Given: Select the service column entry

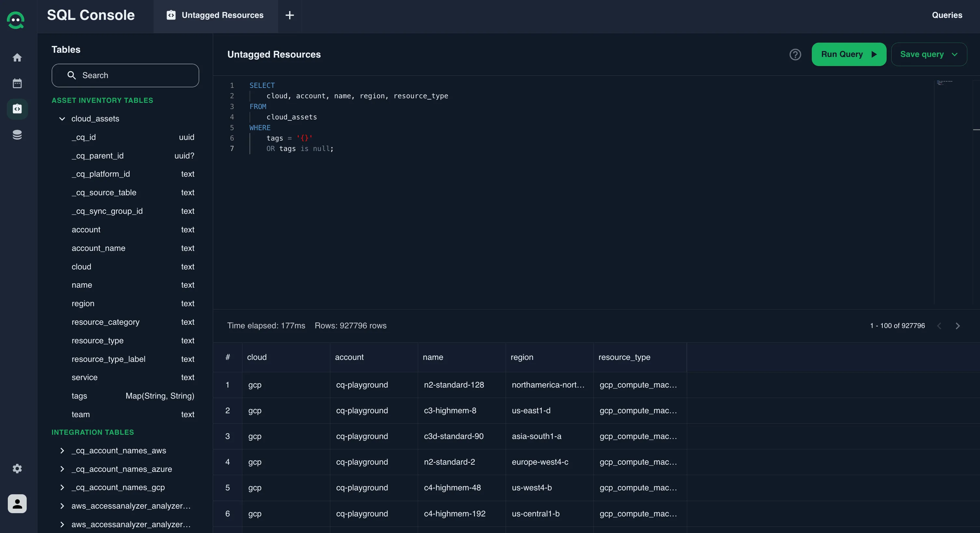Looking at the screenshot, I should 133,377.
